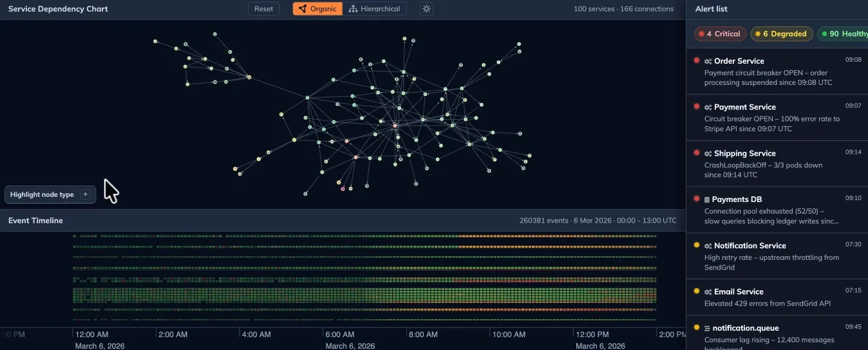Click the Event Timeline heading
868x350 pixels.
coord(35,221)
